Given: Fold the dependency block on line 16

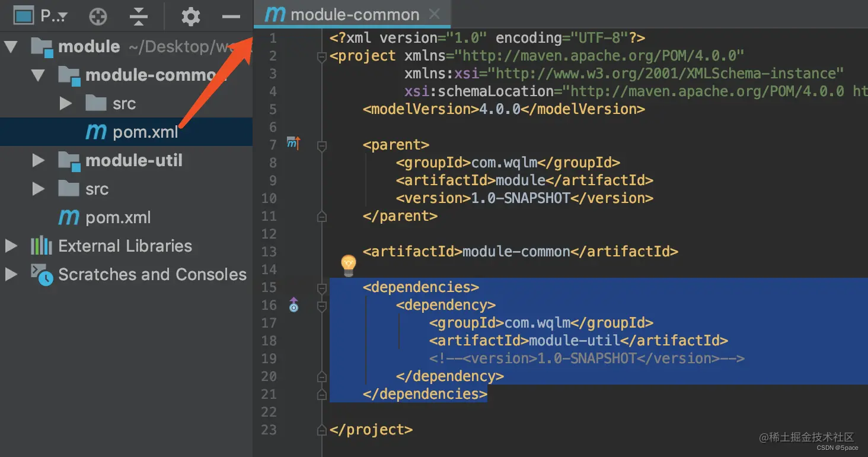Looking at the screenshot, I should 322,307.
